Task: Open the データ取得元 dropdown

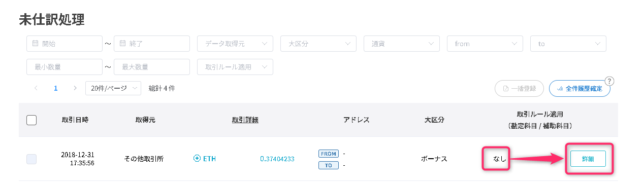Action: click(x=235, y=44)
